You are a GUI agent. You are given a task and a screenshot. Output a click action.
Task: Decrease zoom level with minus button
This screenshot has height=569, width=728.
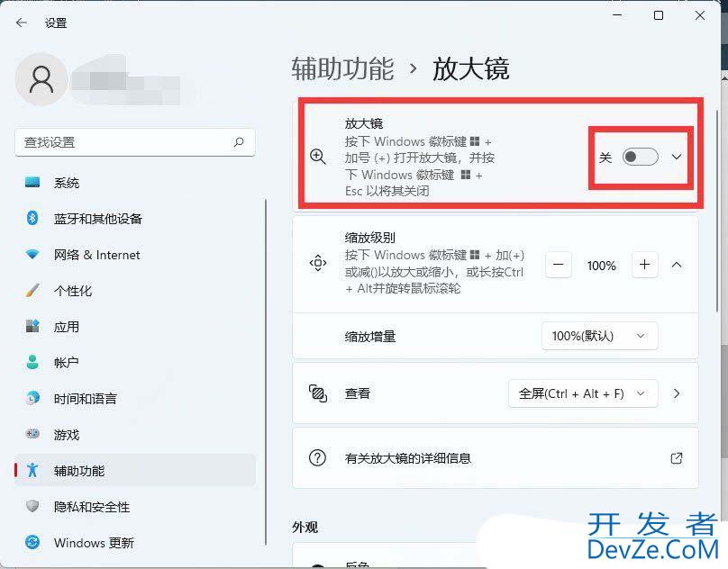[x=558, y=265]
